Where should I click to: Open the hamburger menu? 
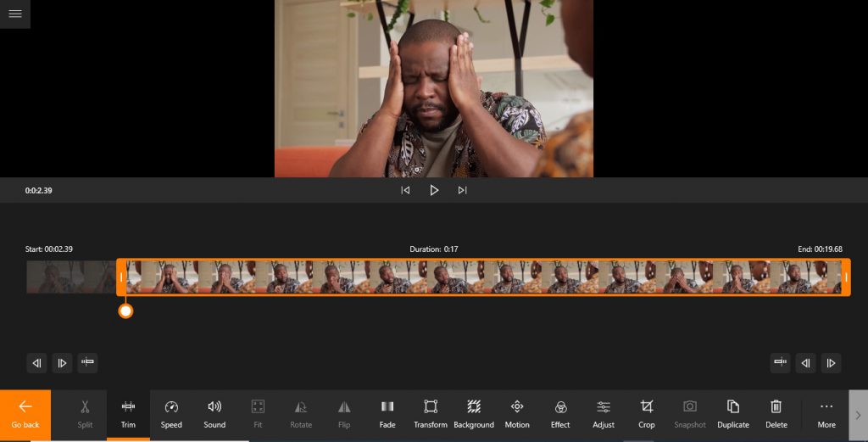tap(15, 14)
